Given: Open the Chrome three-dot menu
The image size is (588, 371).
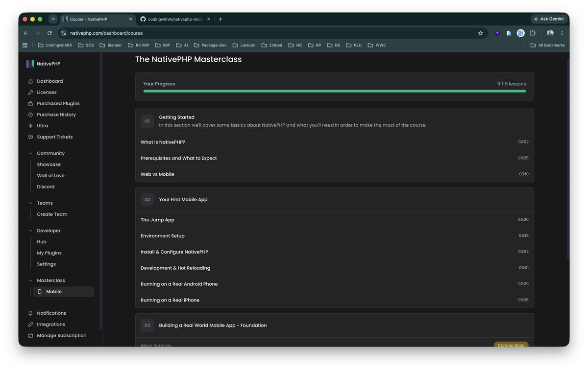Looking at the screenshot, I should point(562,33).
